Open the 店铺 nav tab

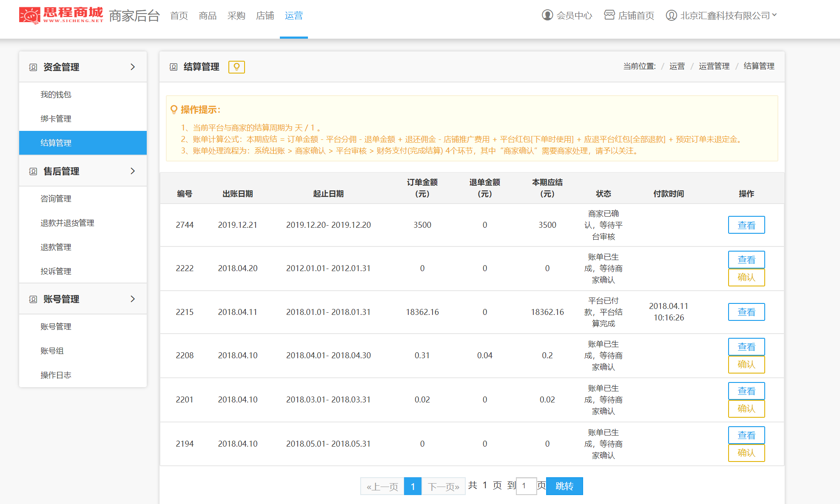tap(265, 16)
